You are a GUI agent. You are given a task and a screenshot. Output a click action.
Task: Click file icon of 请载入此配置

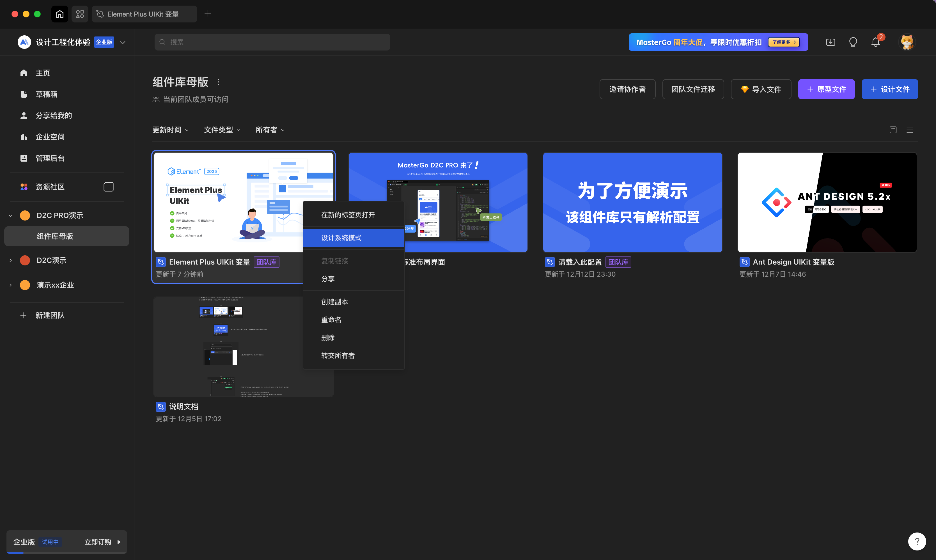550,262
